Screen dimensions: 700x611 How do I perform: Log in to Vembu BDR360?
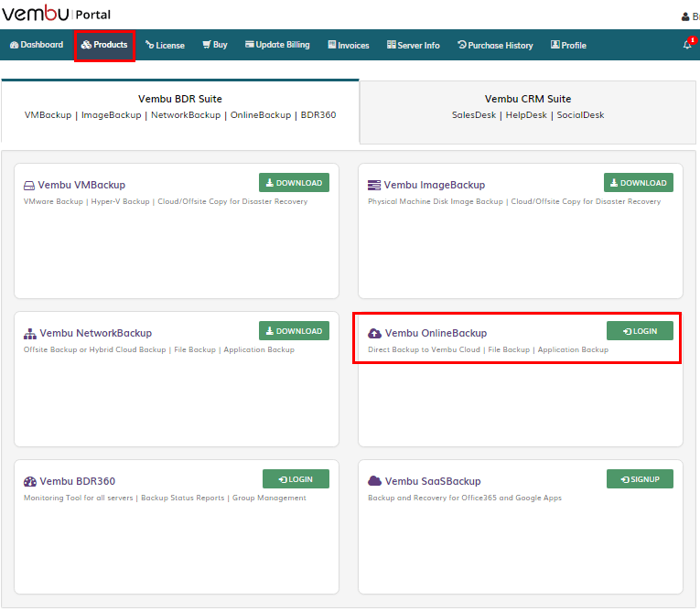(296, 479)
